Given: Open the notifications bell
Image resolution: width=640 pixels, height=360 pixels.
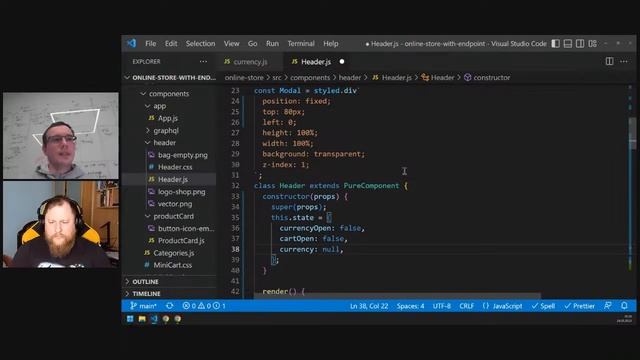Looking at the screenshot, I should (x=624, y=306).
